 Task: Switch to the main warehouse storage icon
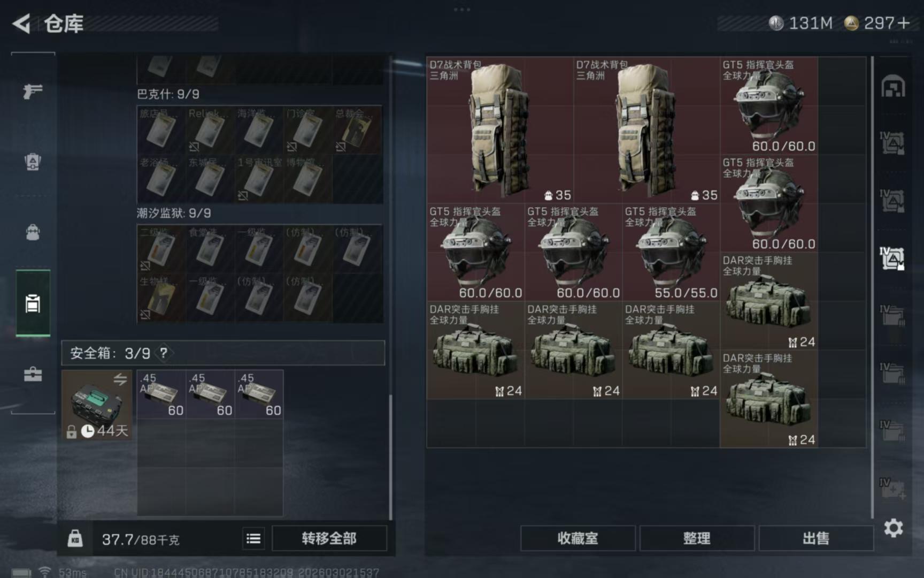click(x=893, y=87)
